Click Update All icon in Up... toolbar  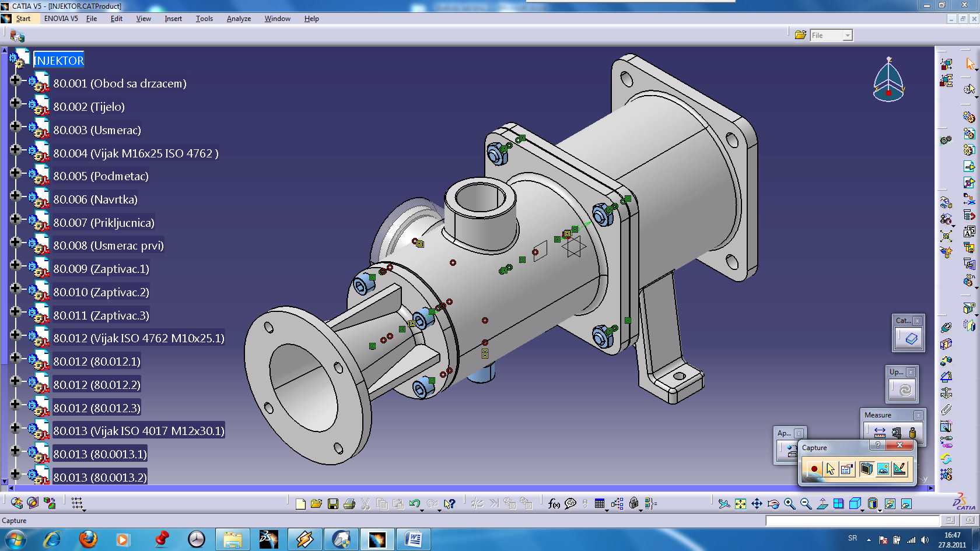905,389
